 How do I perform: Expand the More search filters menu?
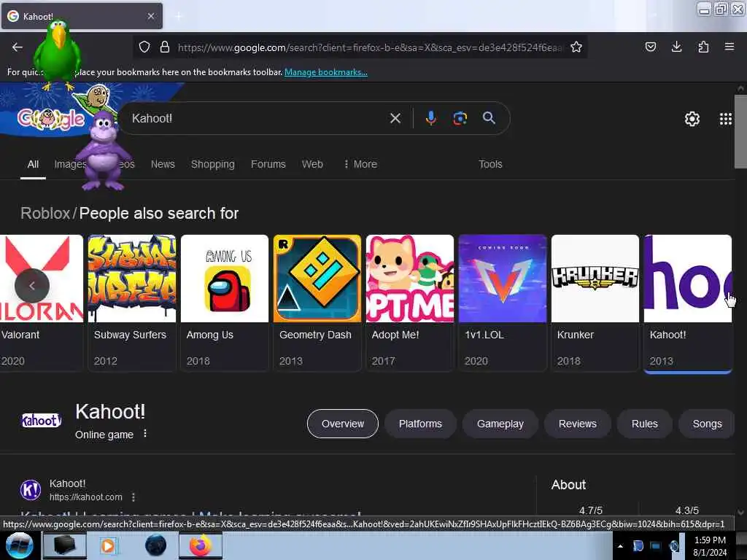coord(360,164)
